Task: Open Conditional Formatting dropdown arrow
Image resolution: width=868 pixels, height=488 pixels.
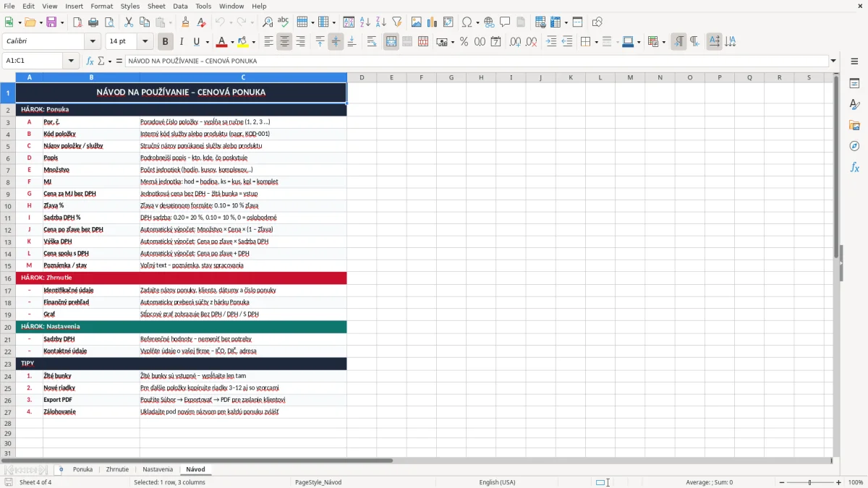Action: click(x=663, y=42)
